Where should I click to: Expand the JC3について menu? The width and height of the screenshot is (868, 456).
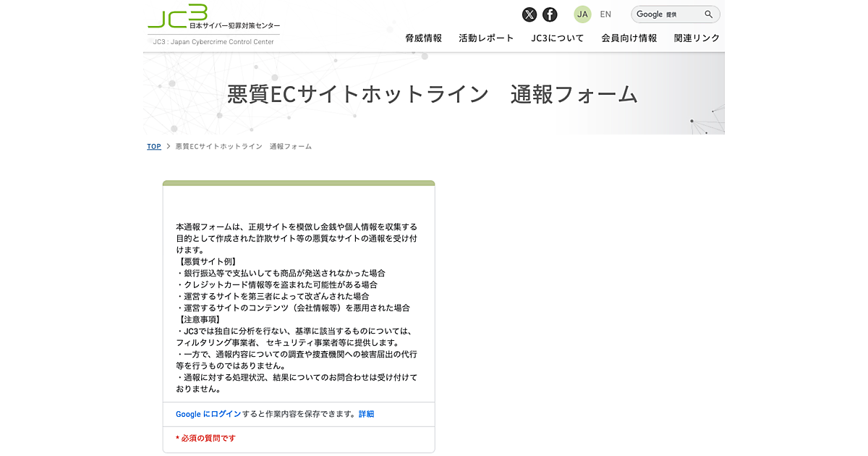(557, 38)
